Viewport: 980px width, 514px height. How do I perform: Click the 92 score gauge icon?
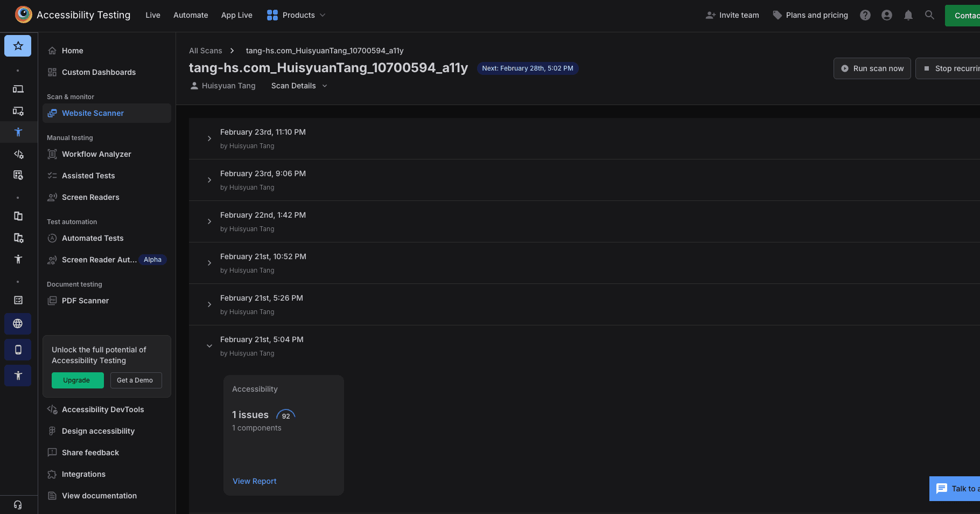[x=286, y=415]
